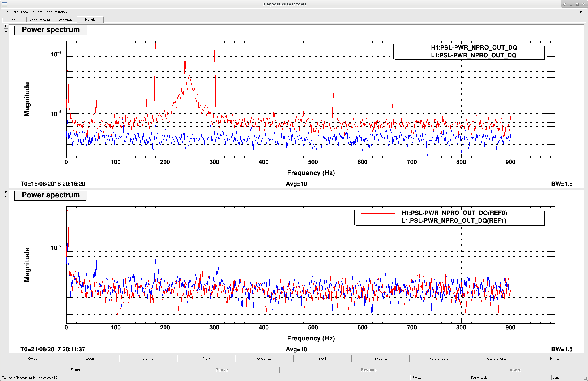Click the top plot's up-arrow panel icon

pos(6,31)
